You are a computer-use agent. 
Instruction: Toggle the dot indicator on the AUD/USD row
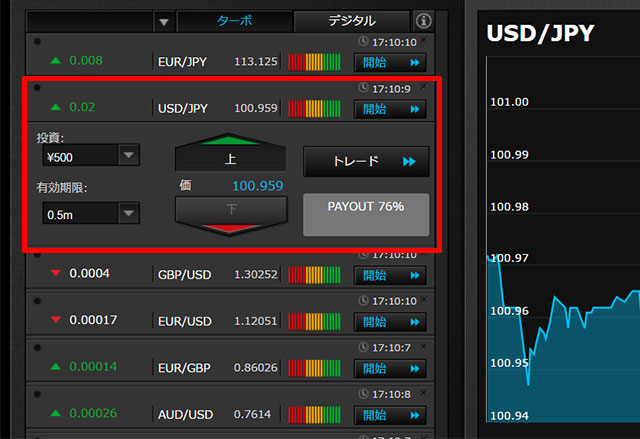pyautogui.click(x=37, y=394)
